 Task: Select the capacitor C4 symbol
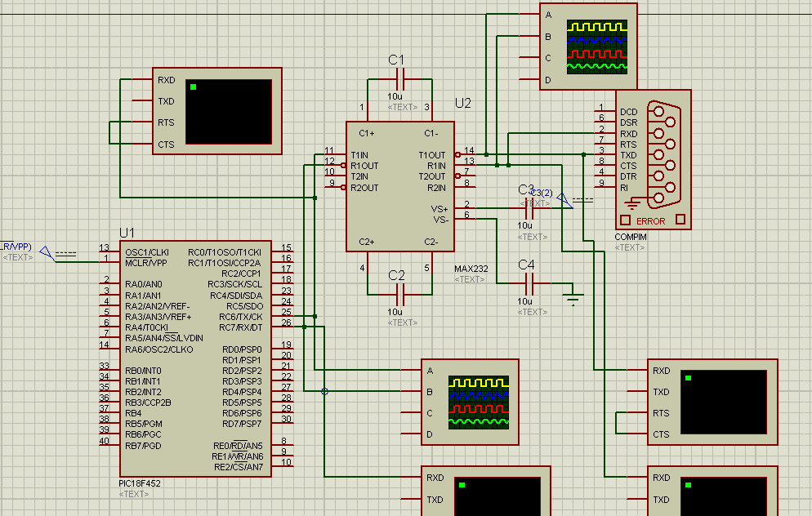pyautogui.click(x=528, y=283)
